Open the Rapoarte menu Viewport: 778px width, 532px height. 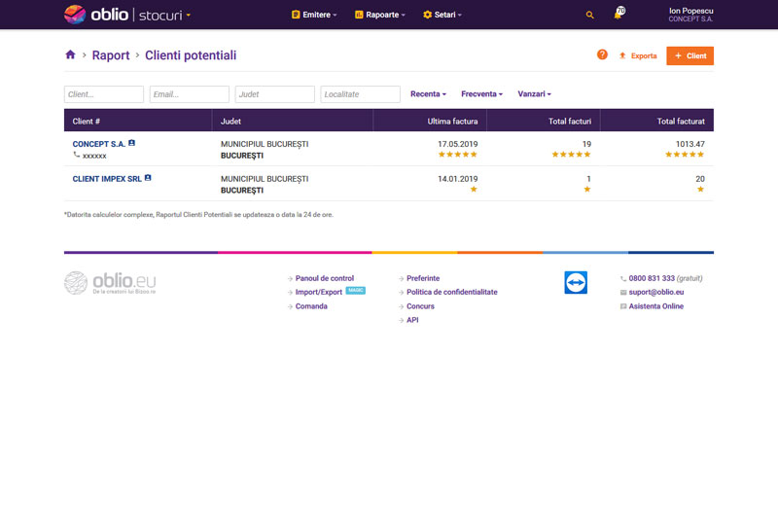(380, 15)
